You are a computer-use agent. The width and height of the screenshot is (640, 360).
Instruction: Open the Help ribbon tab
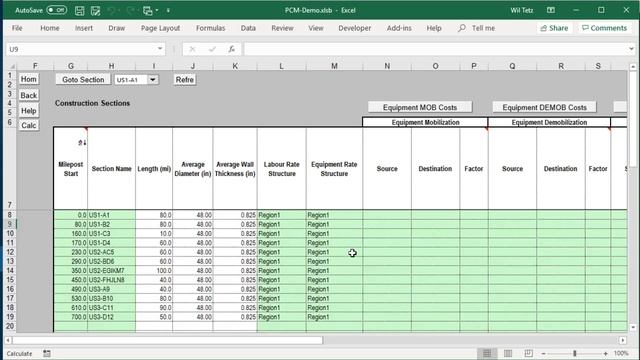[434, 28]
